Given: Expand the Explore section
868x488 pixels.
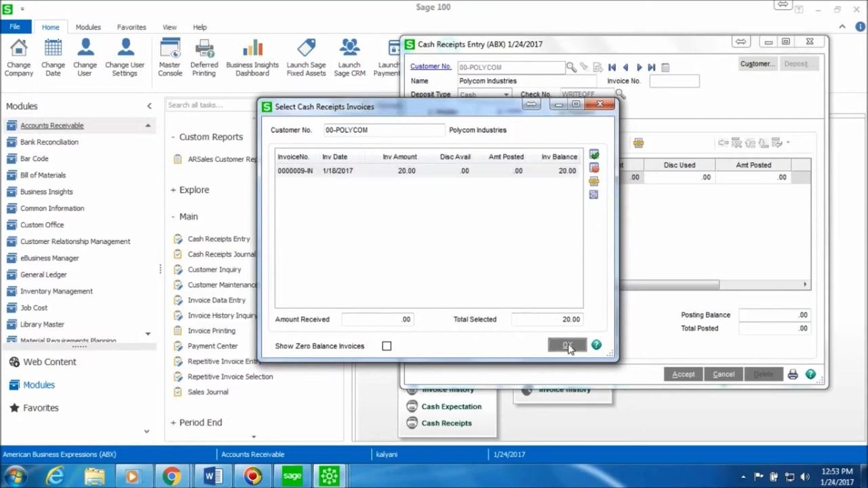Looking at the screenshot, I should click(173, 190).
